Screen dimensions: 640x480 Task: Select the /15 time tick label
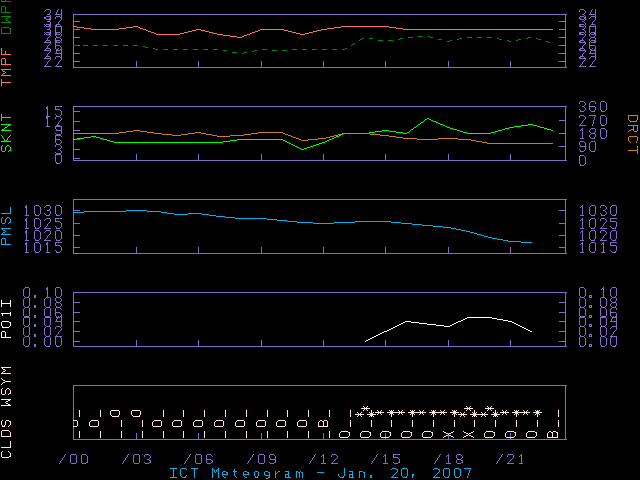pyautogui.click(x=383, y=458)
